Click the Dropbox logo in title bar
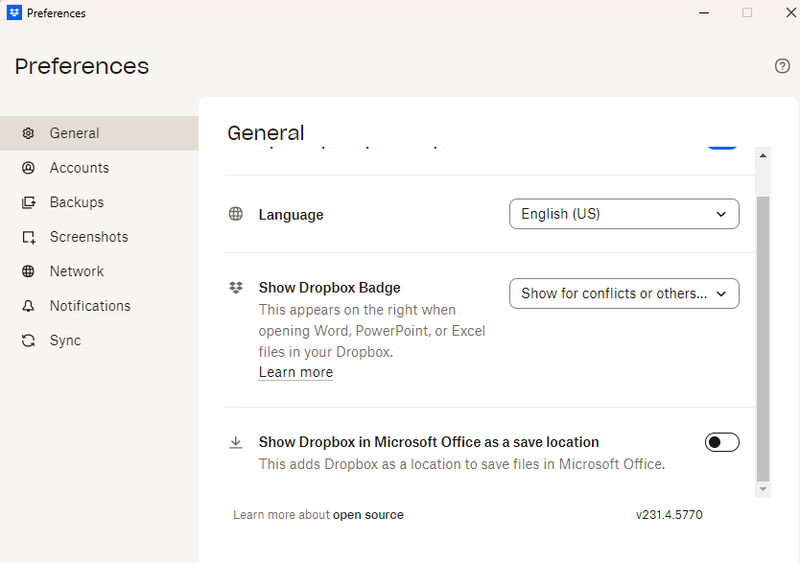Viewport: 800px width, 563px height. tap(14, 13)
